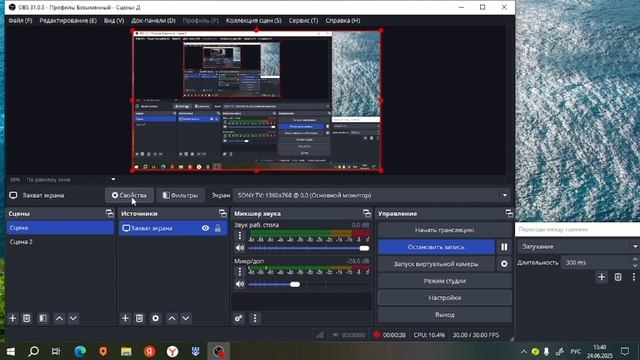Screen dimensions: 640x360
Task: Click the Длительность 300 ms field
Action: pyautogui.click(x=596, y=262)
